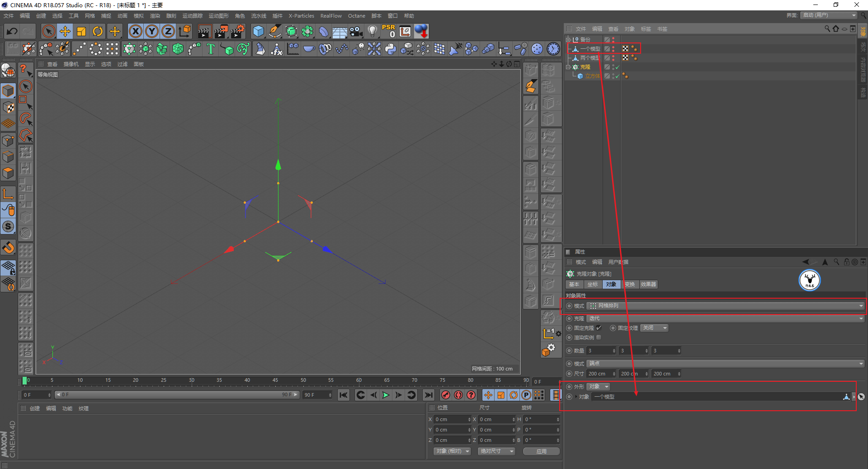Open the 网格排列 mode dropdown
The height and width of the screenshot is (469, 868).
pos(726,306)
